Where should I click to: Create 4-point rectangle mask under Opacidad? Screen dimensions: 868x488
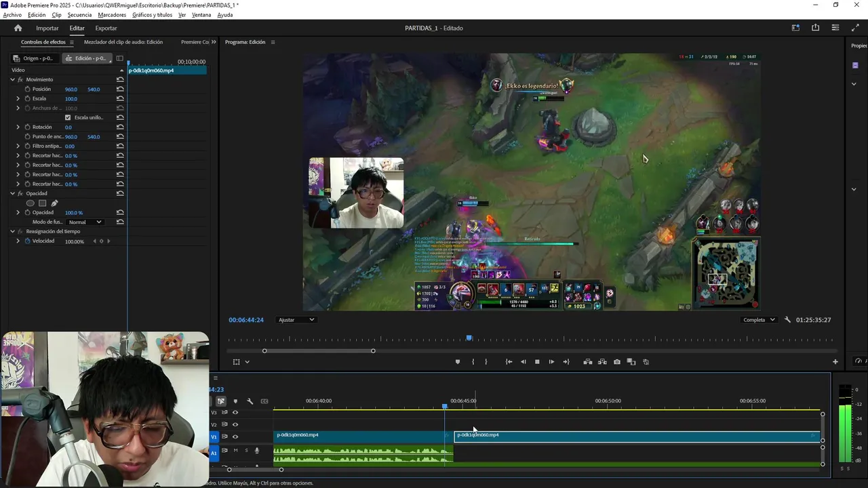(42, 203)
